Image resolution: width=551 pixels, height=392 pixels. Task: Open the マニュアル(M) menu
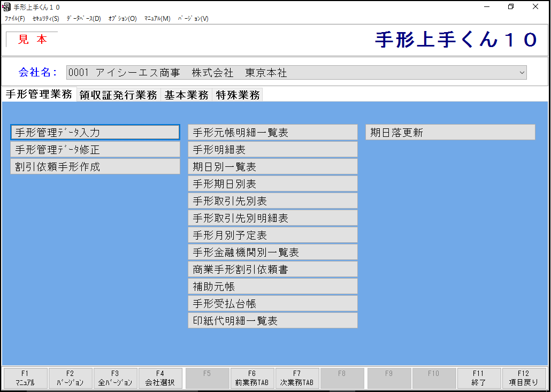(157, 19)
